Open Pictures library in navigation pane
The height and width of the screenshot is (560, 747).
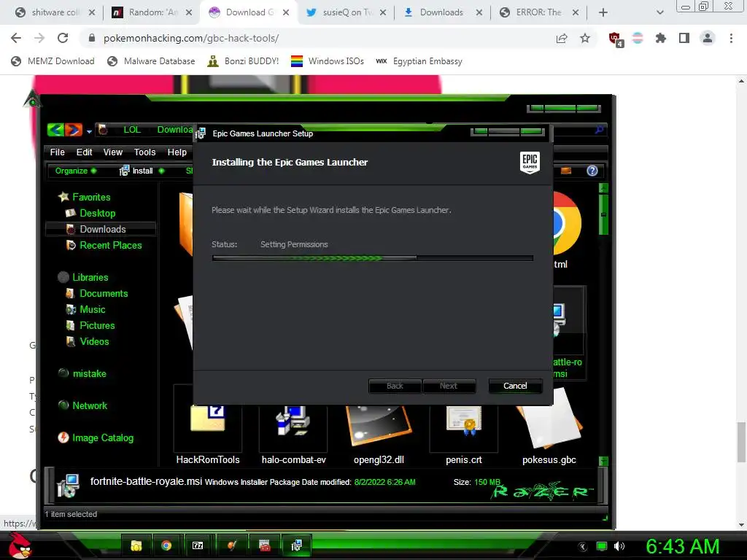[x=90, y=325]
